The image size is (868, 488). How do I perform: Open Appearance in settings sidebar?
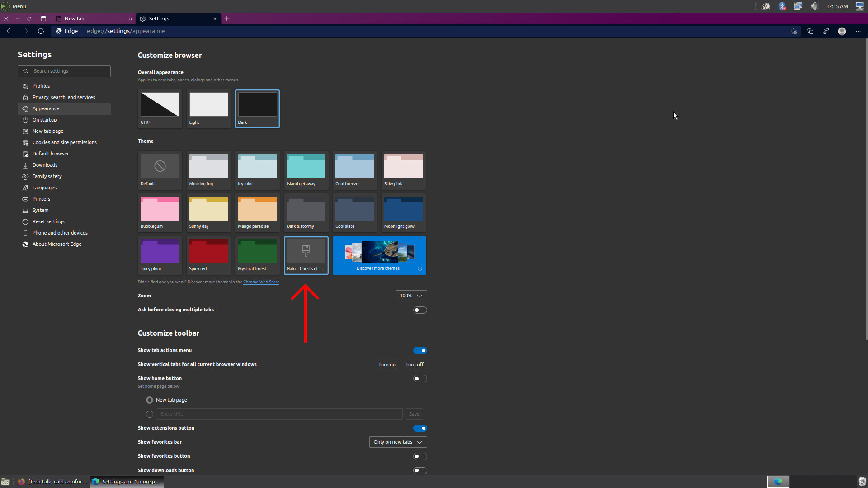tap(64, 108)
